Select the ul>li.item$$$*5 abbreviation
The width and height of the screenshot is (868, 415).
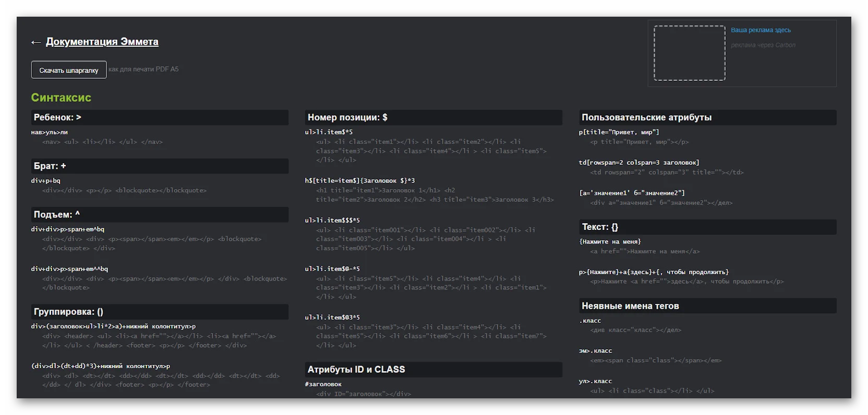333,221
